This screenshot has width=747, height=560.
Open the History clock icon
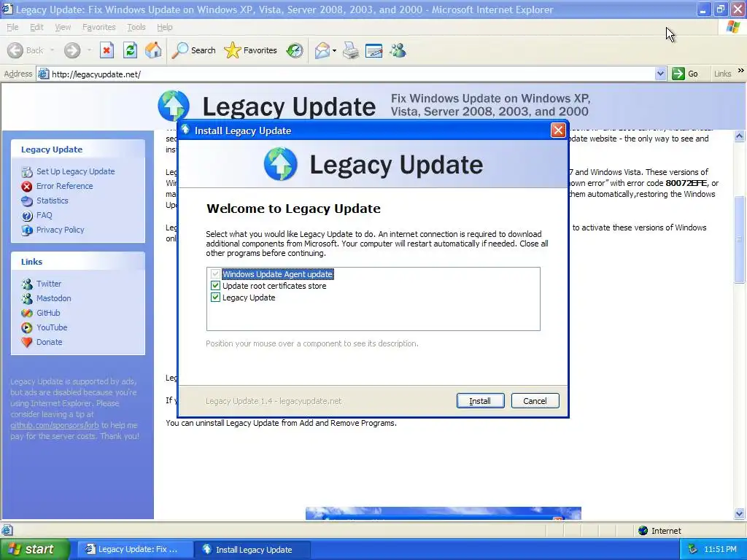(295, 50)
